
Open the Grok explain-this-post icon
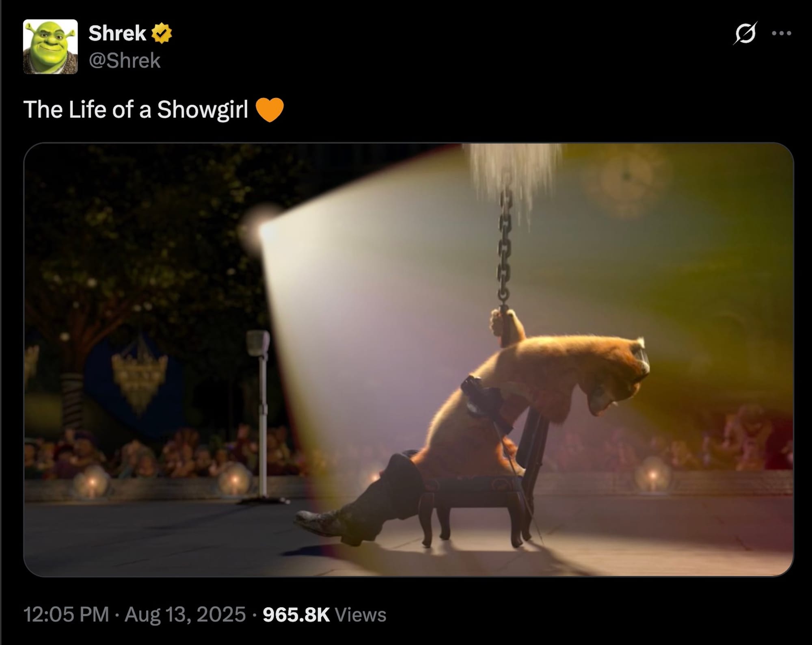pyautogui.click(x=745, y=33)
